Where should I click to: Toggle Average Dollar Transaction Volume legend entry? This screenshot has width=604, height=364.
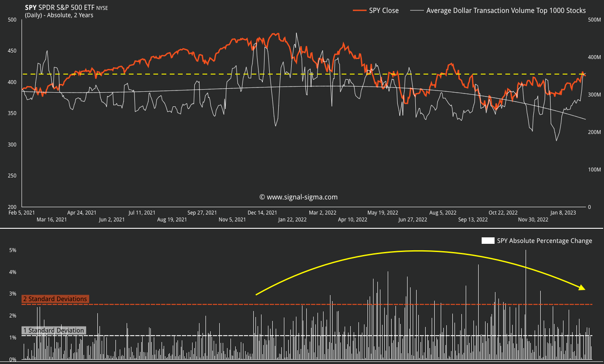coord(498,10)
